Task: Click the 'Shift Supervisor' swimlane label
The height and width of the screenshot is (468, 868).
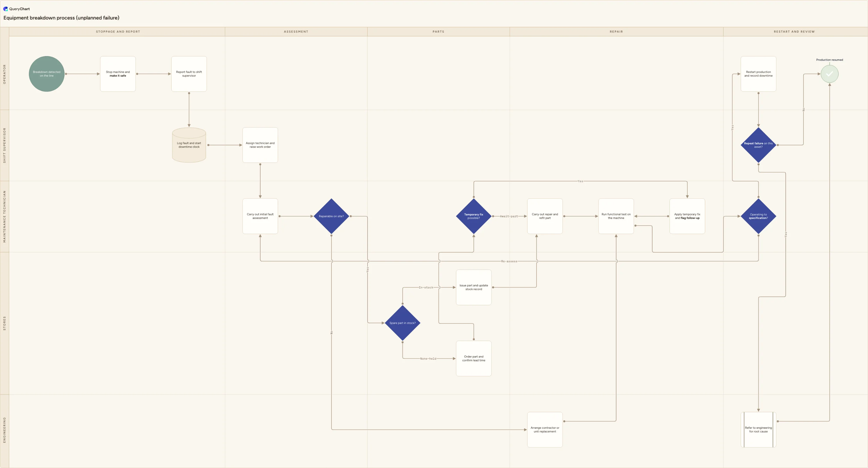Action: coord(4,145)
